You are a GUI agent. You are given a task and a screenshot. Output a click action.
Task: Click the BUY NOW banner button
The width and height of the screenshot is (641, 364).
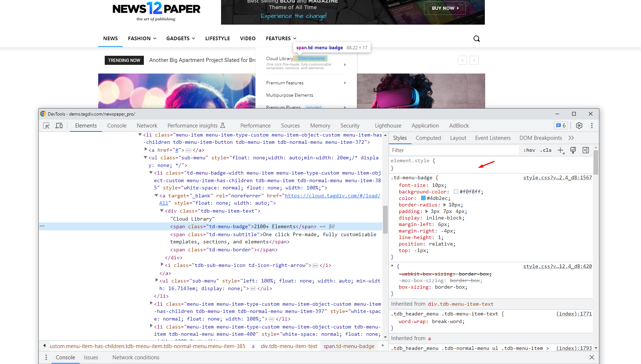click(445, 8)
